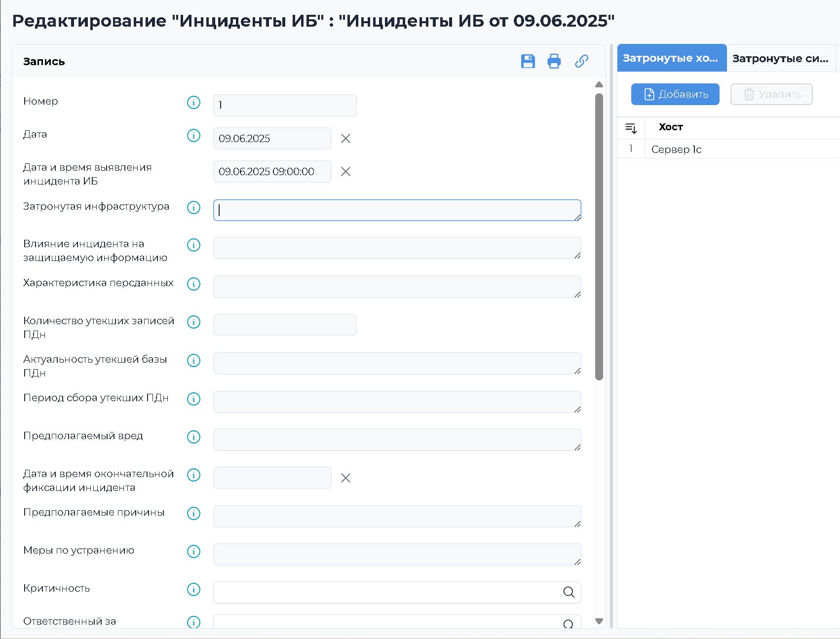Click into the Предполагаемый вред text area
This screenshot has width=840, height=639.
(x=397, y=440)
